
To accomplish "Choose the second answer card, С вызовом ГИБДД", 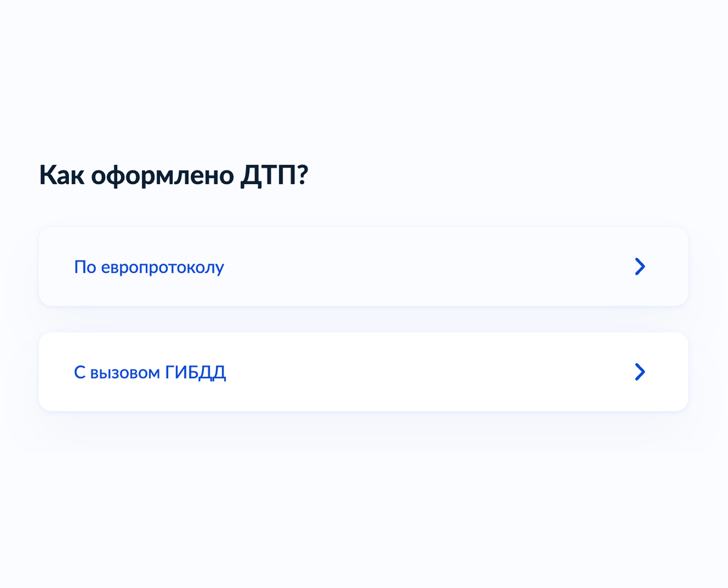I will click(x=363, y=372).
